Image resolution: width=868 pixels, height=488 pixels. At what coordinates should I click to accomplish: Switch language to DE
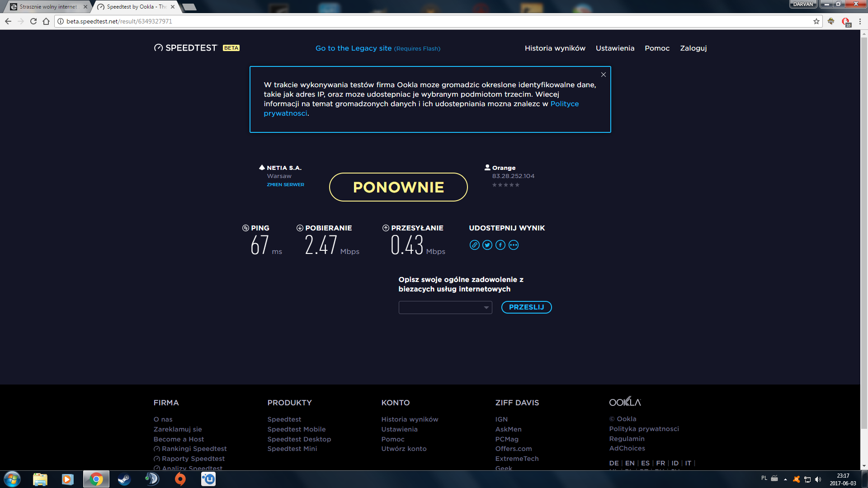pyautogui.click(x=613, y=463)
